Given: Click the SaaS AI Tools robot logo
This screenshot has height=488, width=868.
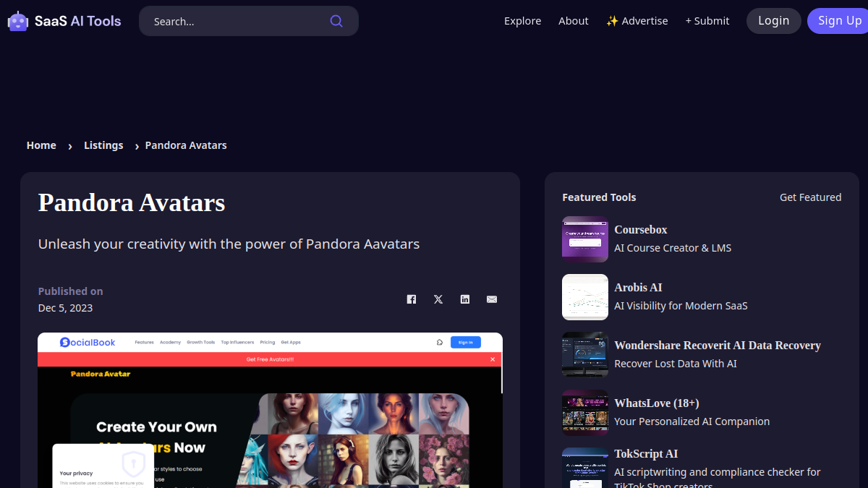Looking at the screenshot, I should click(x=18, y=21).
